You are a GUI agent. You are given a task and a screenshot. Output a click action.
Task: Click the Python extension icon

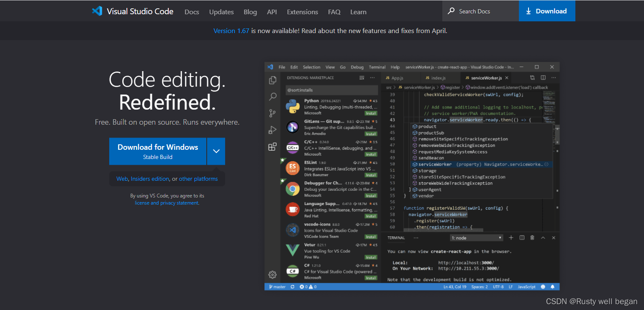292,106
